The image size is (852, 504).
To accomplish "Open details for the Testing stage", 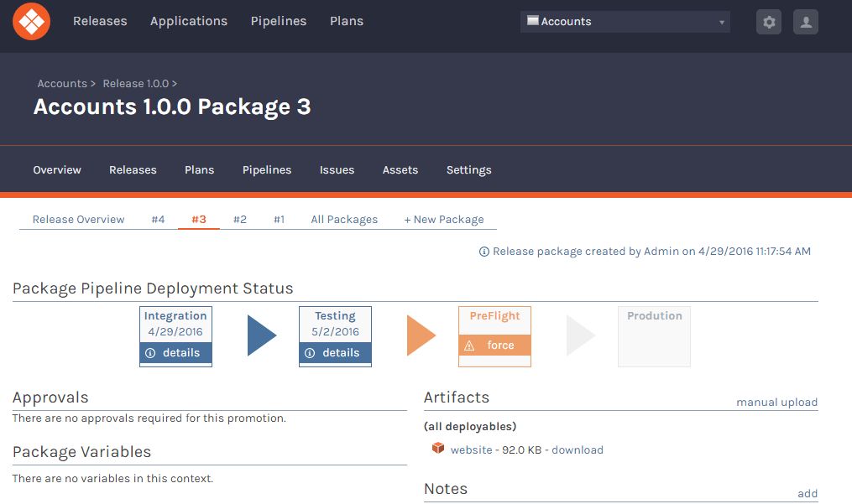I will [x=335, y=353].
